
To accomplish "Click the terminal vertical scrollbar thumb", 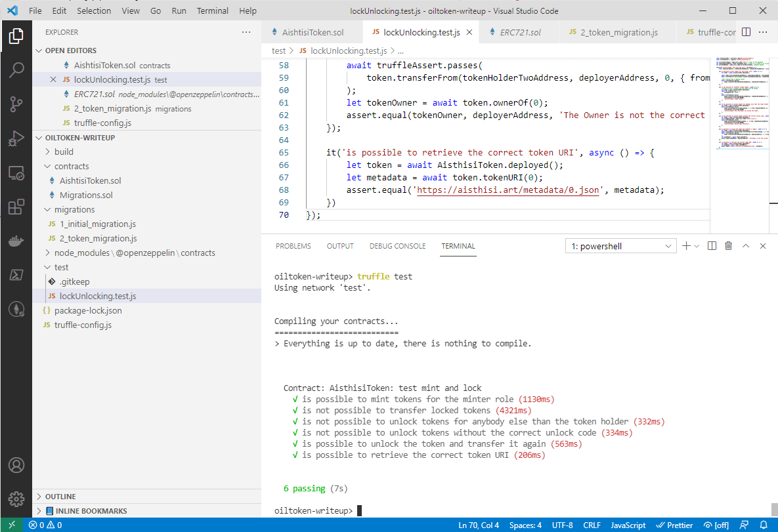I will [x=774, y=510].
